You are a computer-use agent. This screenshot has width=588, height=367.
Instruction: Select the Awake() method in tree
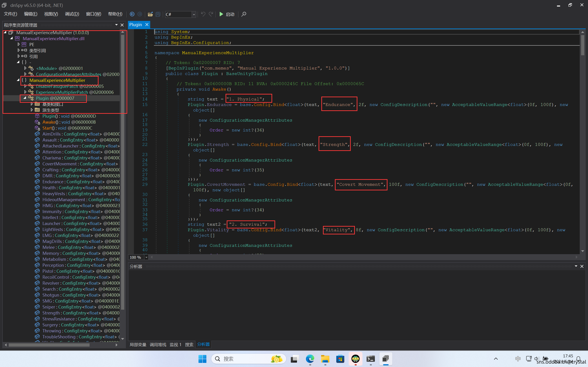(50, 122)
